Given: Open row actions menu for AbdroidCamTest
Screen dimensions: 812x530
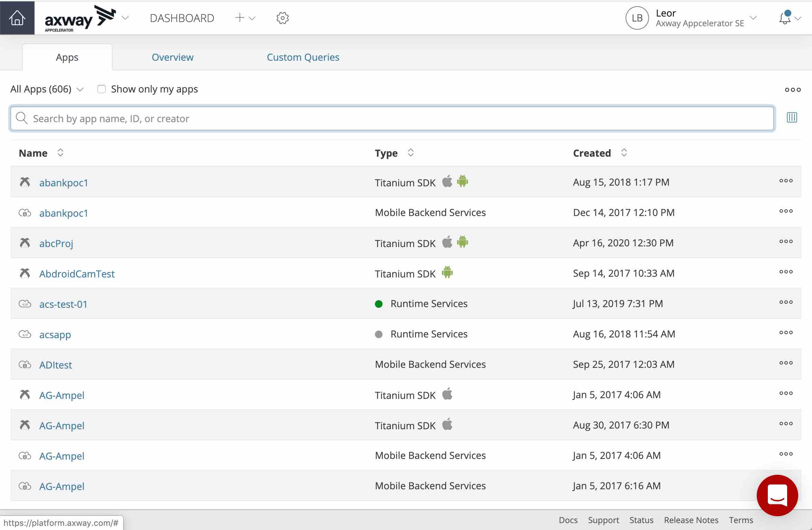Looking at the screenshot, I should pos(786,272).
